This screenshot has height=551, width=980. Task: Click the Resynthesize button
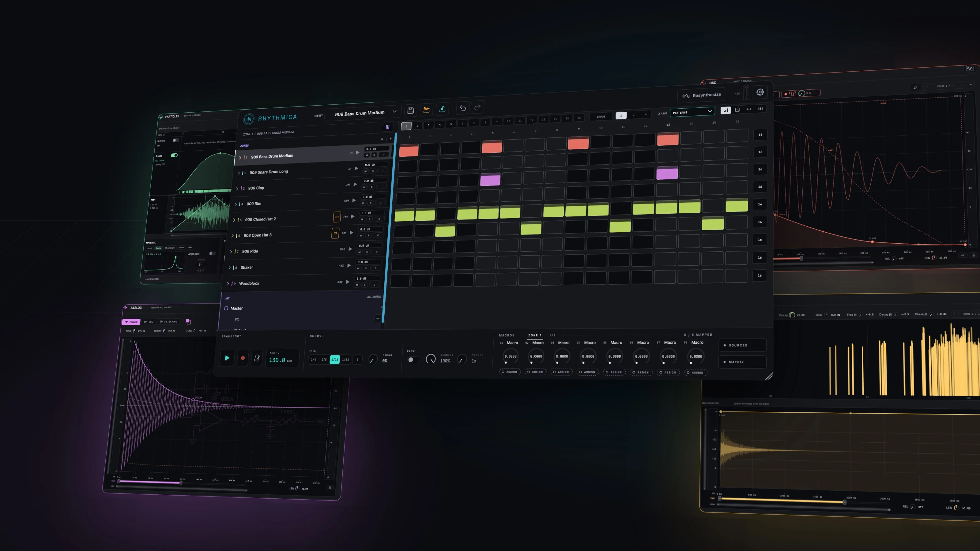coord(702,95)
